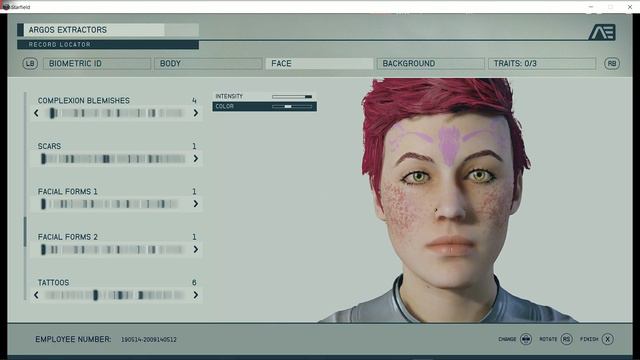Click the Rotate RS stick icon

pos(567,339)
